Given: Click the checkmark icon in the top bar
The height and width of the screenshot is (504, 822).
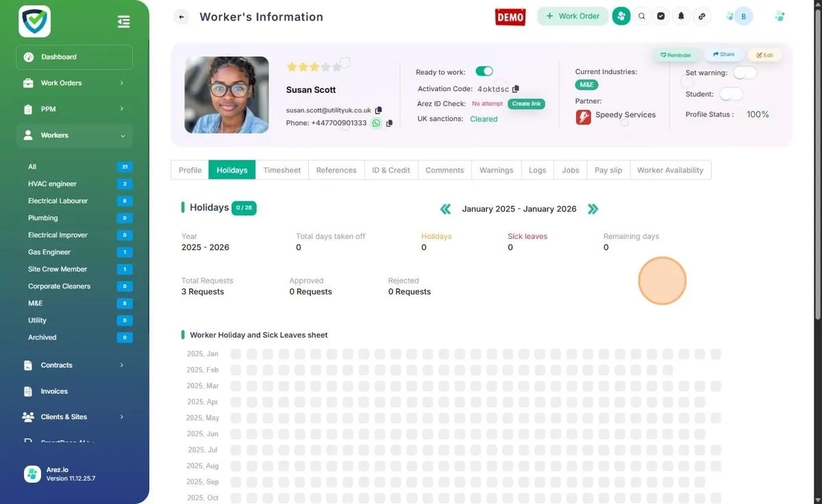Looking at the screenshot, I should pos(661,16).
